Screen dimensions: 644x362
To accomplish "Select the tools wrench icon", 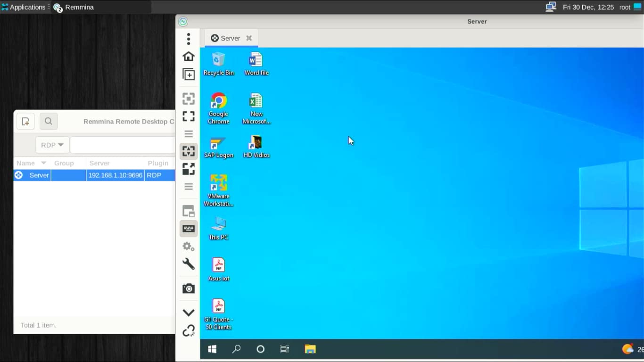I will pyautogui.click(x=188, y=264).
